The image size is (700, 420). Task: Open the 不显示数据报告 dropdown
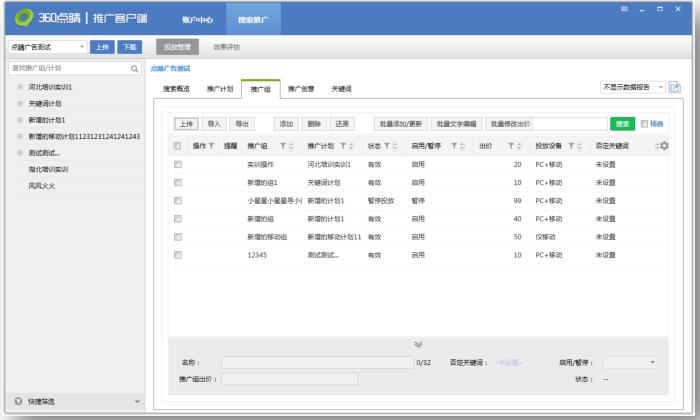632,87
